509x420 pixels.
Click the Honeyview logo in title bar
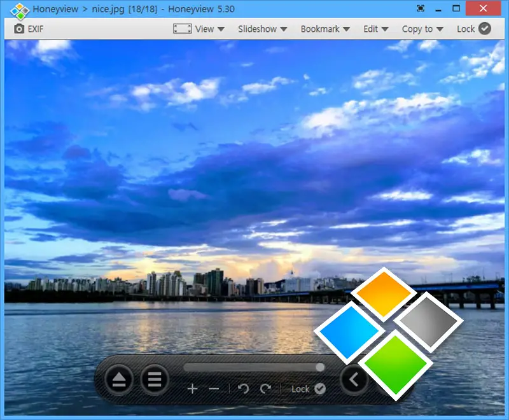coord(20,10)
